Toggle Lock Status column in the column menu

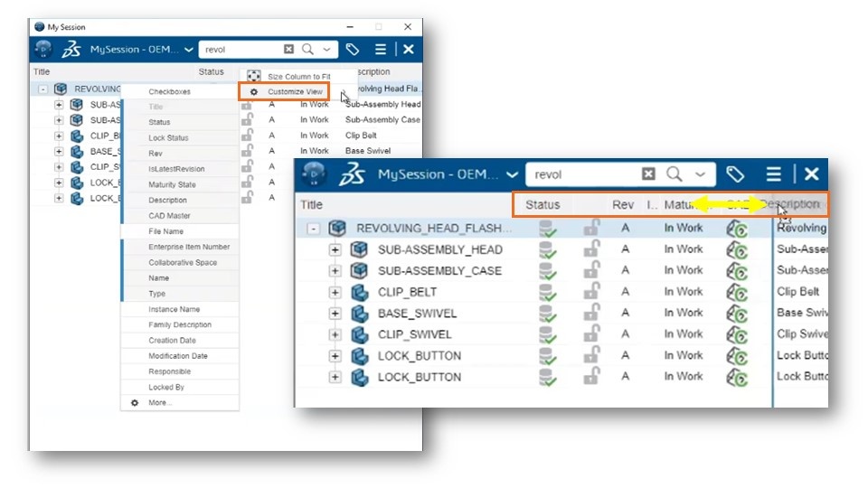tap(180, 137)
